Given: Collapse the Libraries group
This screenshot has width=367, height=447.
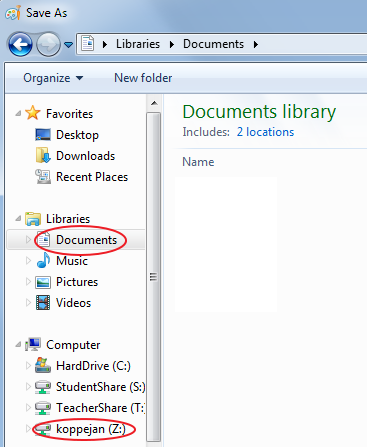Looking at the screenshot, I should click(18, 219).
